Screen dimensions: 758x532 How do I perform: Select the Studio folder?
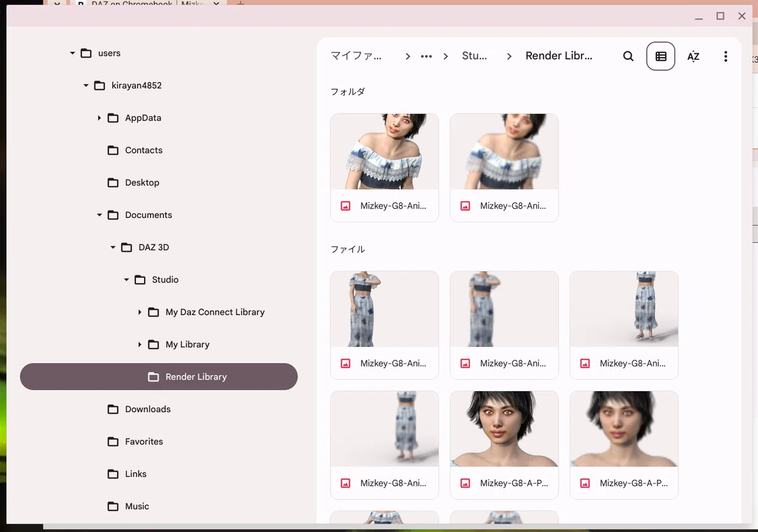click(x=159, y=279)
